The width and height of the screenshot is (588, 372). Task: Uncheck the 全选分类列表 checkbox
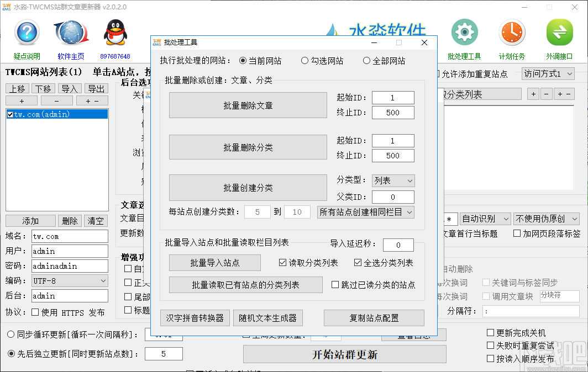(359, 263)
